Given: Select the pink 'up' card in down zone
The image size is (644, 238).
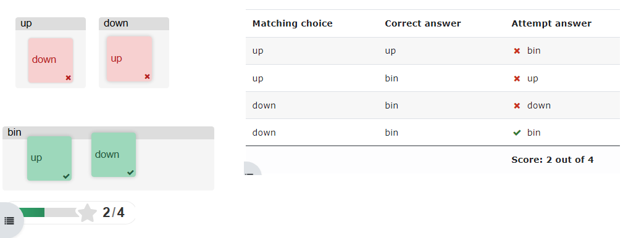Looking at the screenshot, I should click(130, 59).
